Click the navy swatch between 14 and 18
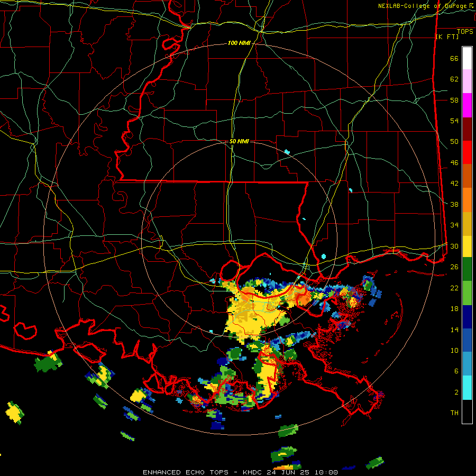 tap(467, 317)
